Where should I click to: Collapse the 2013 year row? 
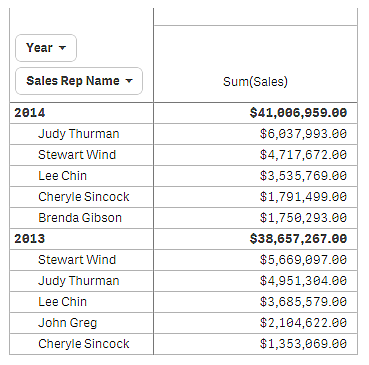point(30,239)
